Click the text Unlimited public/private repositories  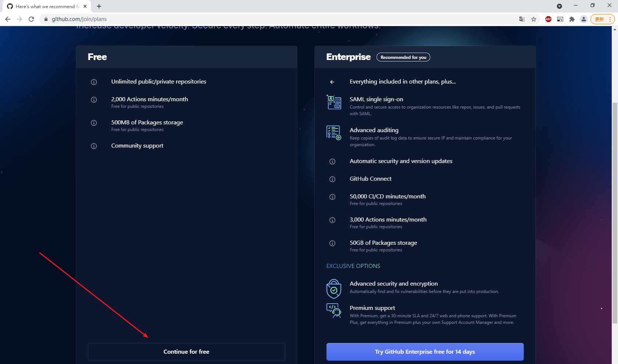pyautogui.click(x=159, y=82)
